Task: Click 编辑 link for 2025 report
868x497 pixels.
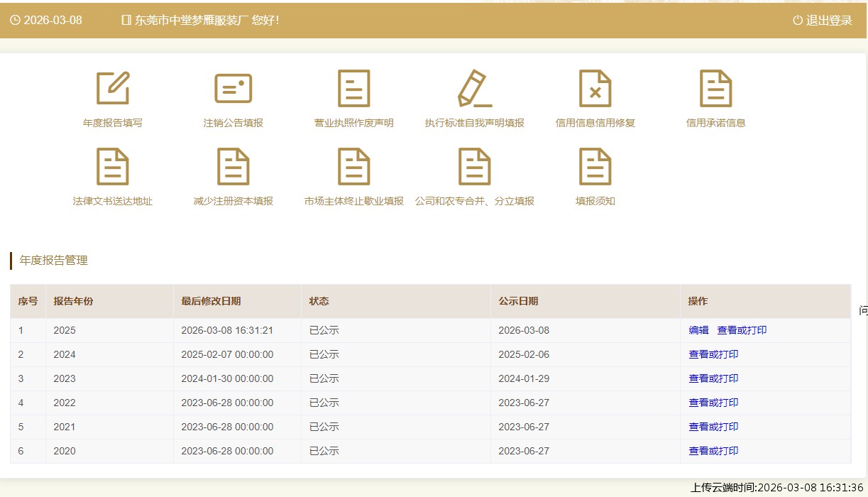Action: tap(698, 330)
